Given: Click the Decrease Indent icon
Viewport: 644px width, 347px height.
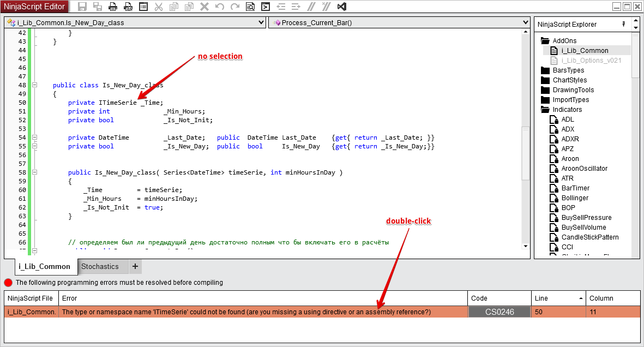Looking at the screenshot, I should click(x=281, y=7).
